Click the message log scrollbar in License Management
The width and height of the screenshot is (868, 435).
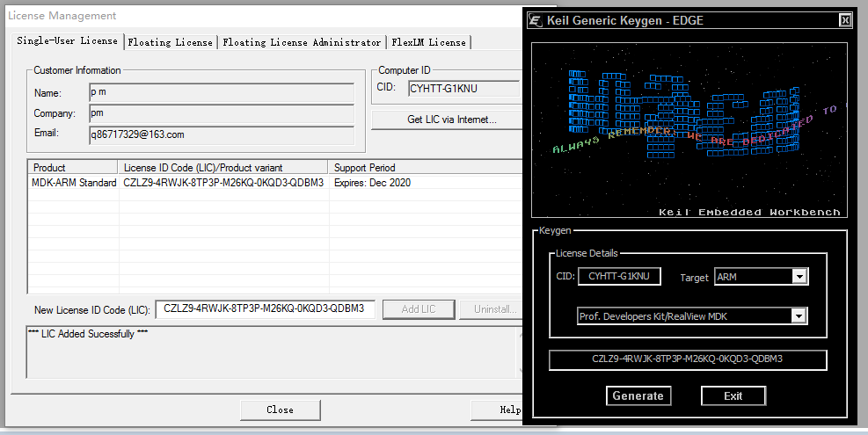point(520,352)
